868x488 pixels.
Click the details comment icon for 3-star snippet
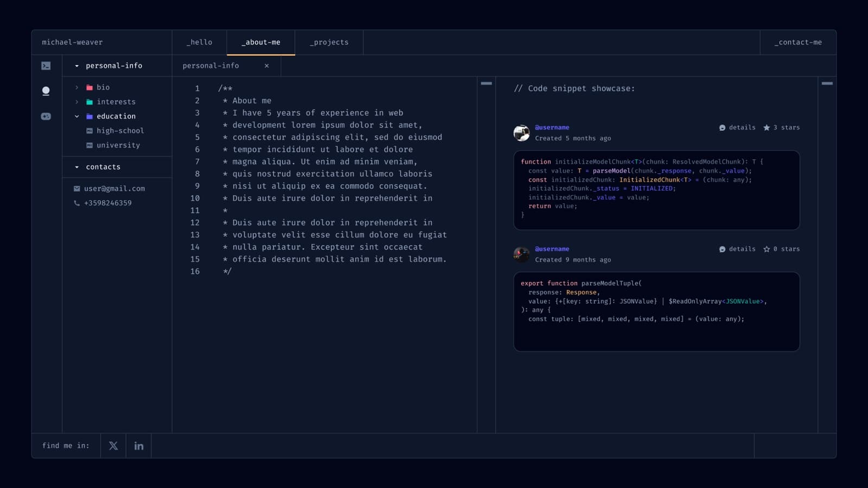coord(722,128)
